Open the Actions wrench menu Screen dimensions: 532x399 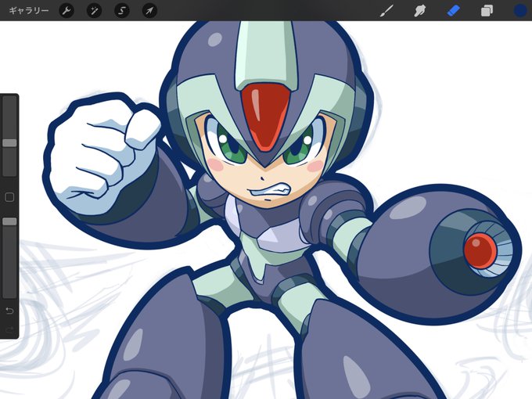tap(66, 10)
